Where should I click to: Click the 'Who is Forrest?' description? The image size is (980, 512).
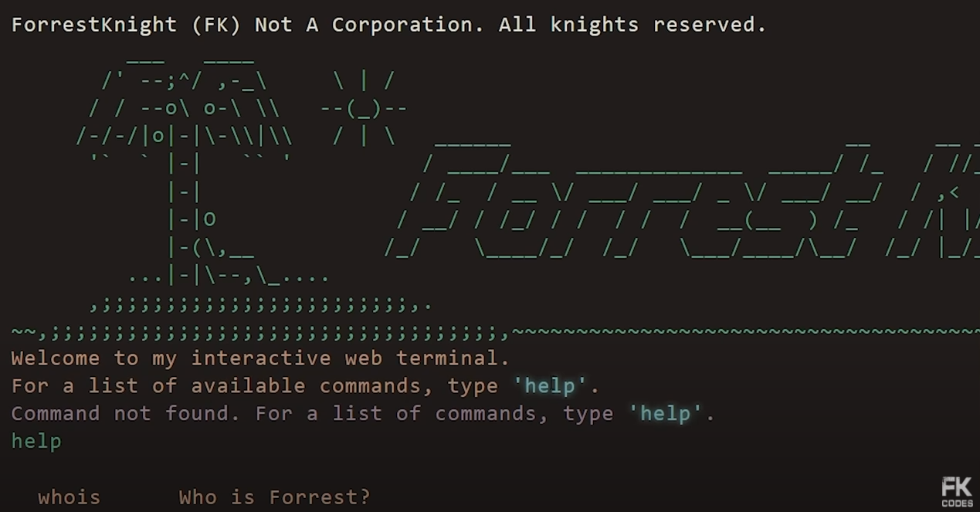tap(274, 497)
